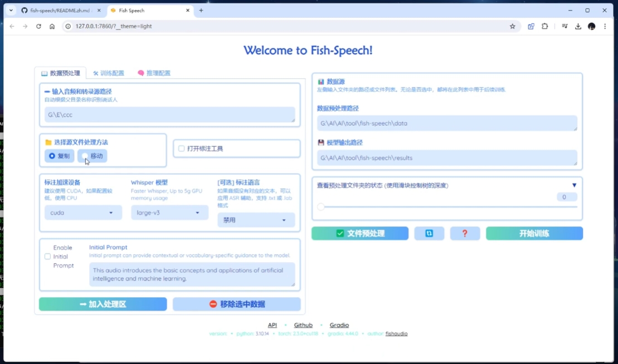The image size is (618, 364).
Task: Open the cuda acceleration device dropdown
Action: [83, 213]
